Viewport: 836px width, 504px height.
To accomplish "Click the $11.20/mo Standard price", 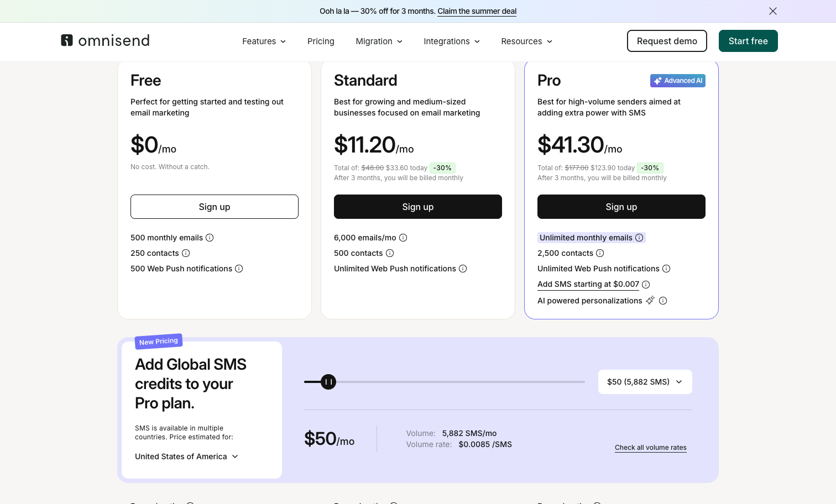I will (374, 145).
